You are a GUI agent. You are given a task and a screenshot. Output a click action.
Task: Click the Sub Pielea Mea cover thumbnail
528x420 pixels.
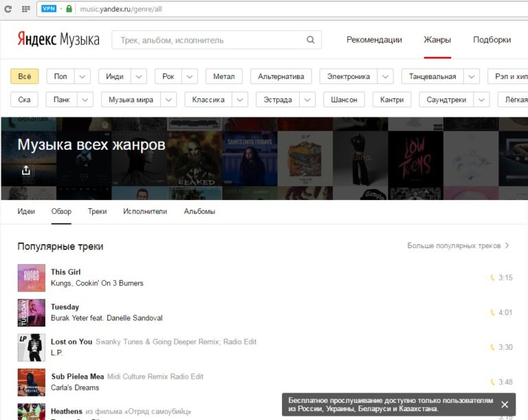32,382
